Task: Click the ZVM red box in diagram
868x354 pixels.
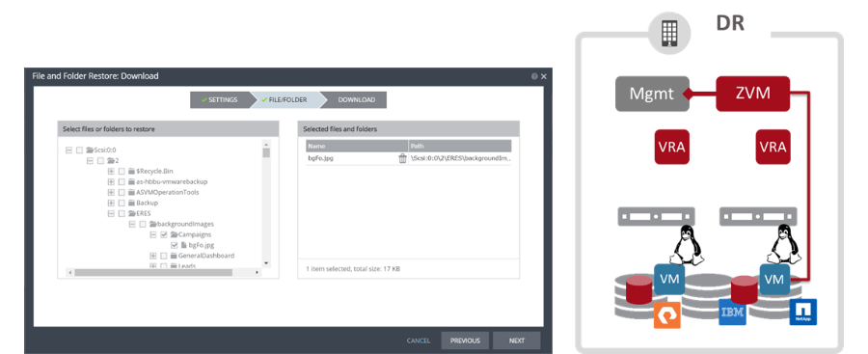Action: (x=753, y=94)
